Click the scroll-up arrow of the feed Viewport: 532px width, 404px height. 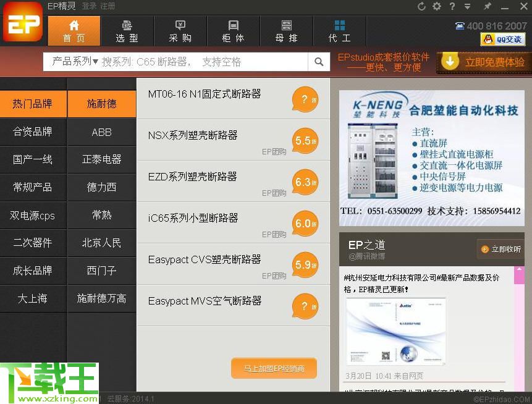[520, 269]
